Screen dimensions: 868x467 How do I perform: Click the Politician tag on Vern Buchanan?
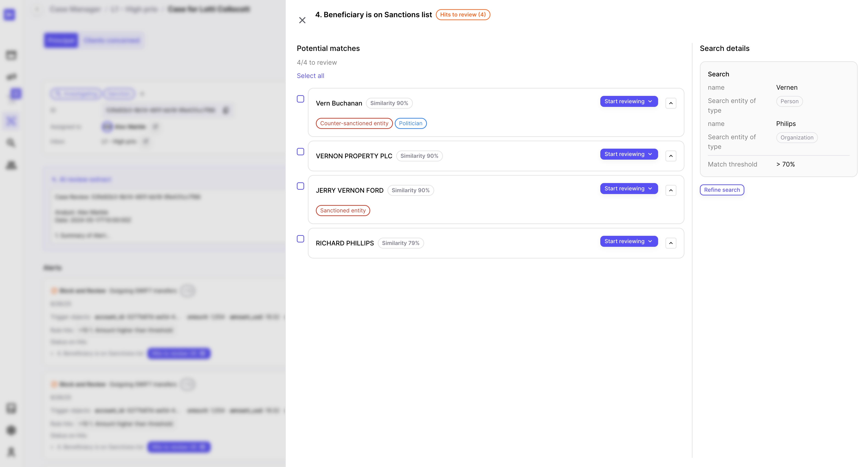[x=410, y=123]
